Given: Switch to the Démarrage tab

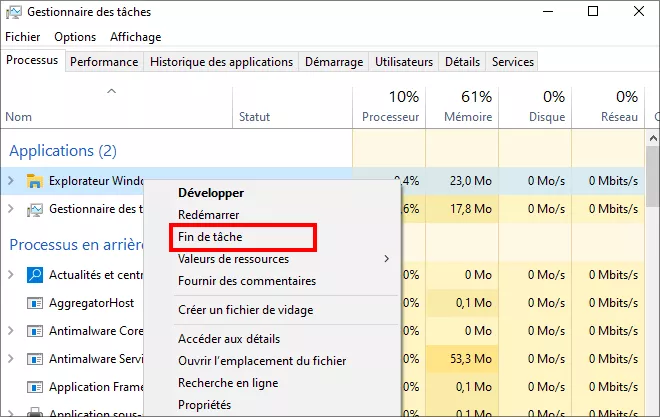Looking at the screenshot, I should tap(334, 62).
